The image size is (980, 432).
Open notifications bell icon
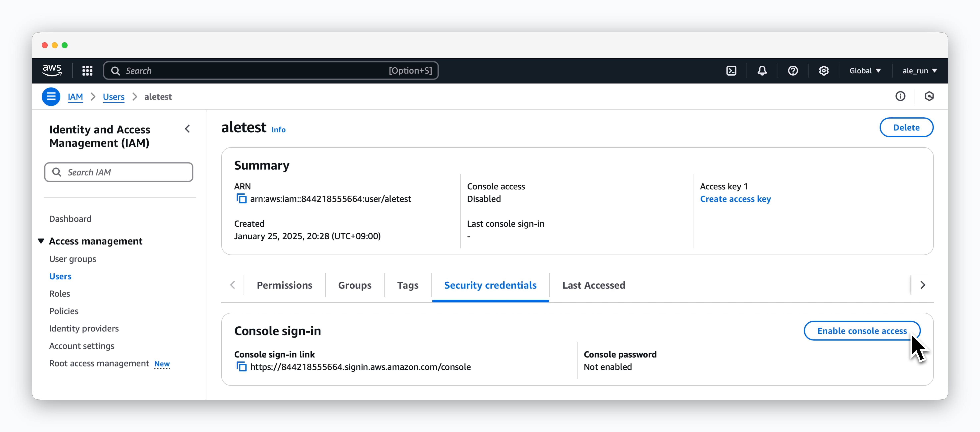click(762, 71)
